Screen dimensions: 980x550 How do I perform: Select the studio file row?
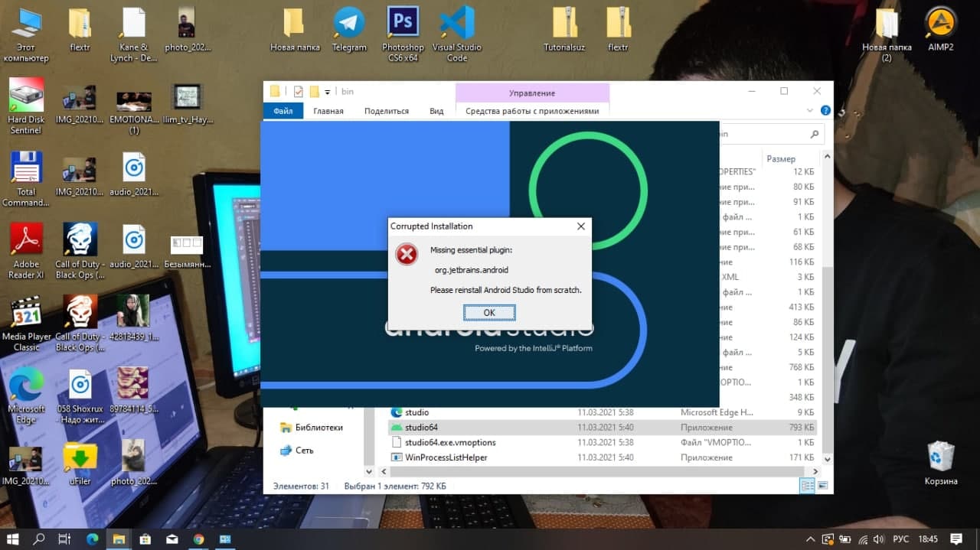(x=603, y=412)
